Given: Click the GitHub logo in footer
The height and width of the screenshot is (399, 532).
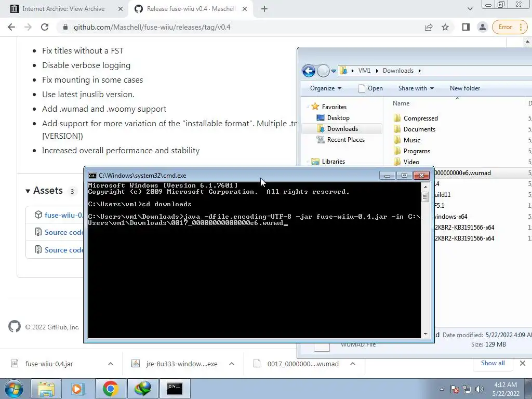Looking at the screenshot, I should click(14, 327).
